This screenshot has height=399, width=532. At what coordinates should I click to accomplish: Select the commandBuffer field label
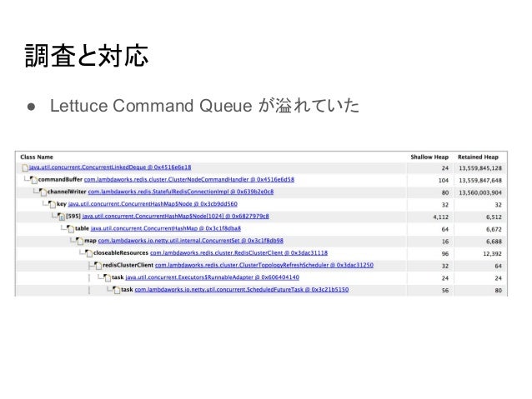[60, 179]
